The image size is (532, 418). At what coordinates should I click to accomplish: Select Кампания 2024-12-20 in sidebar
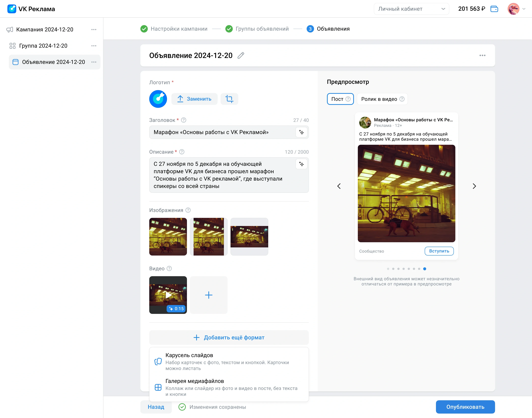pos(45,29)
